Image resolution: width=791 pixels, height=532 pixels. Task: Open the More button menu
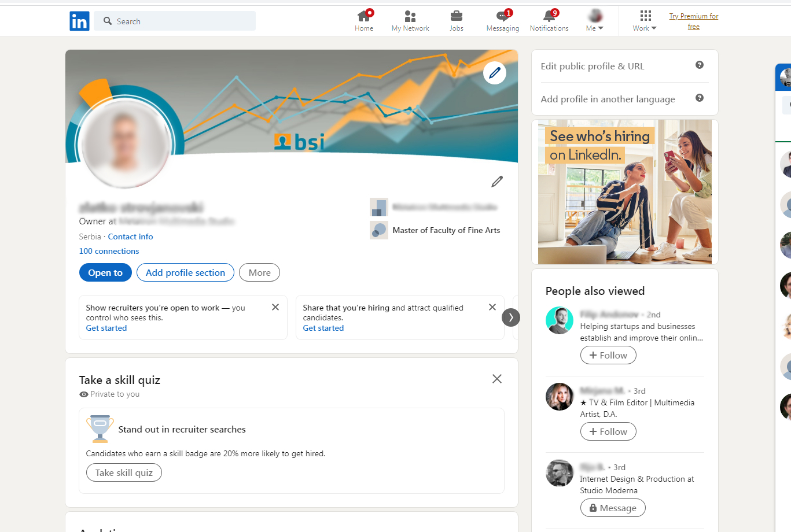click(x=259, y=272)
